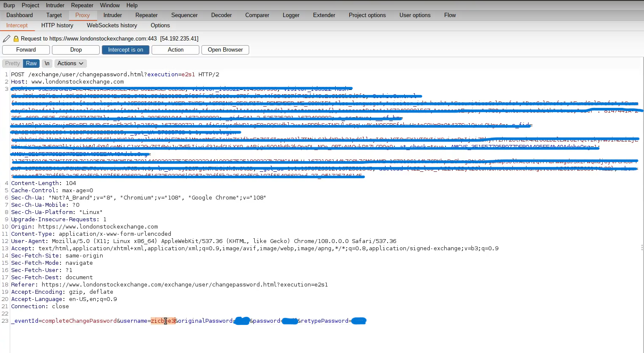This screenshot has width=644, height=353.
Task: Open the Extender tab
Action: coord(324,15)
